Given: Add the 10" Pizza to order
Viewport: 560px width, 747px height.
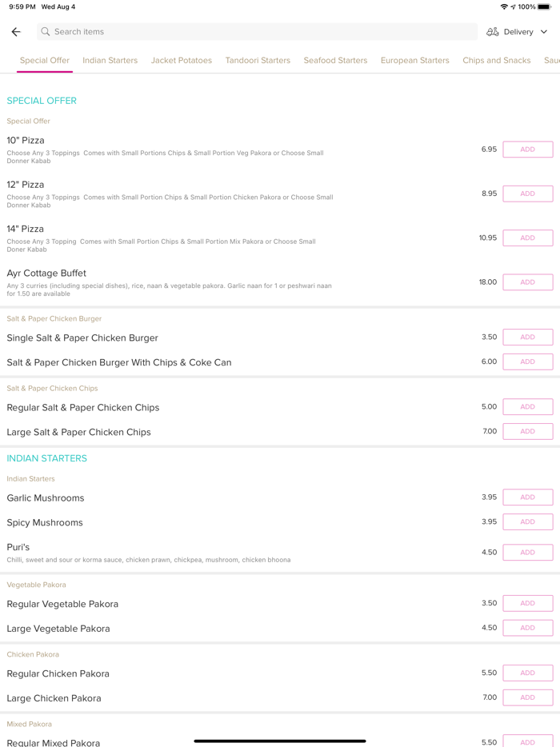Looking at the screenshot, I should [x=527, y=150].
